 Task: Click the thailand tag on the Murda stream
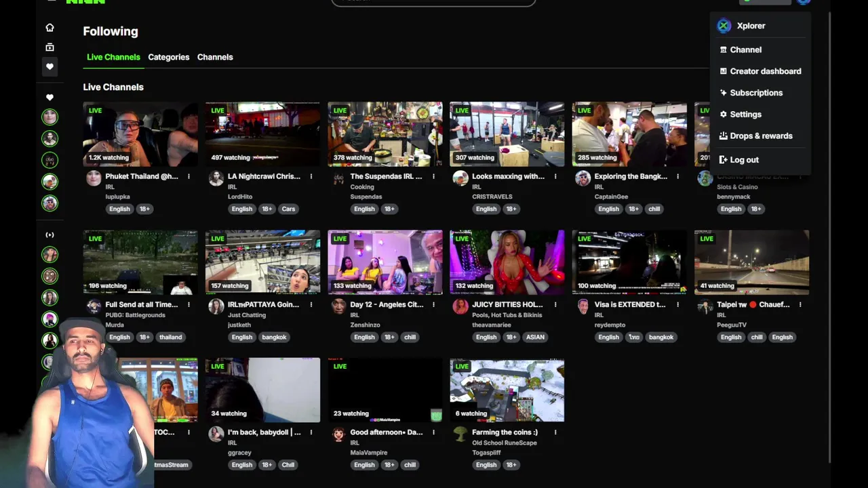tap(170, 337)
